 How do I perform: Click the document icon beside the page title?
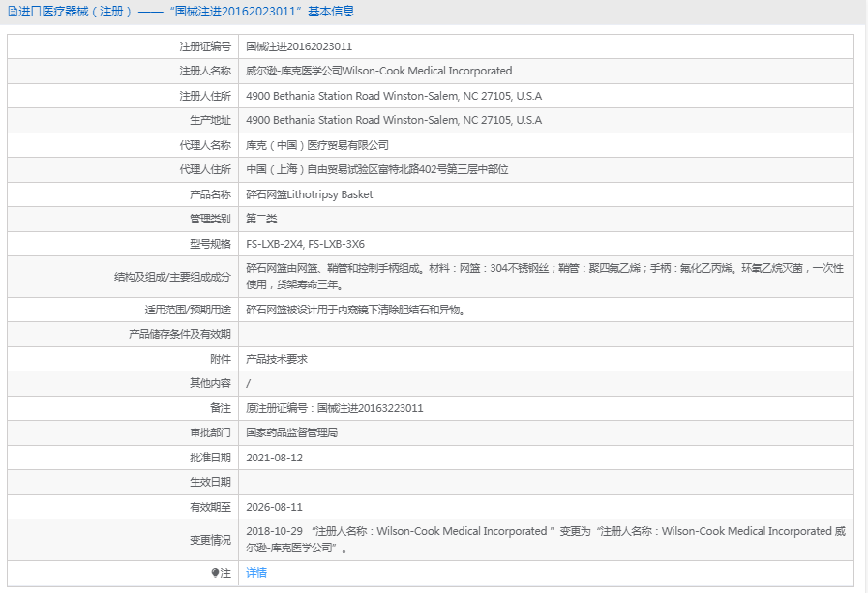(x=13, y=12)
